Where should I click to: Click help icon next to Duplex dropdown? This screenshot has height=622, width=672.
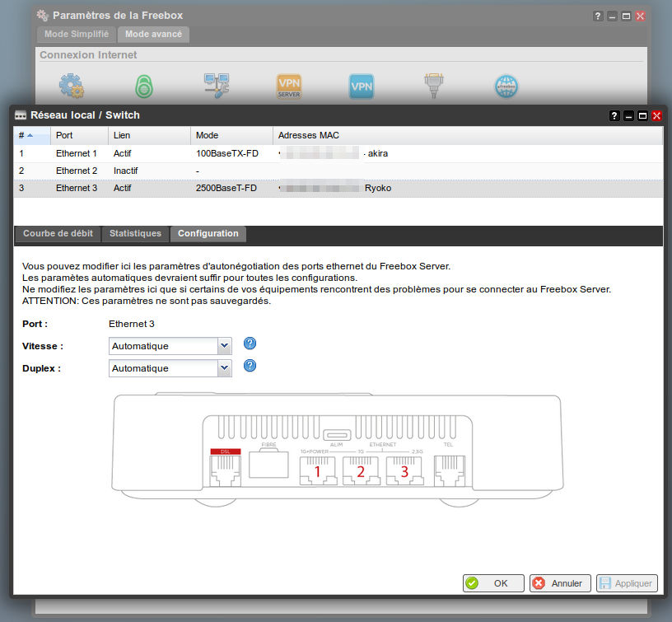click(x=250, y=366)
